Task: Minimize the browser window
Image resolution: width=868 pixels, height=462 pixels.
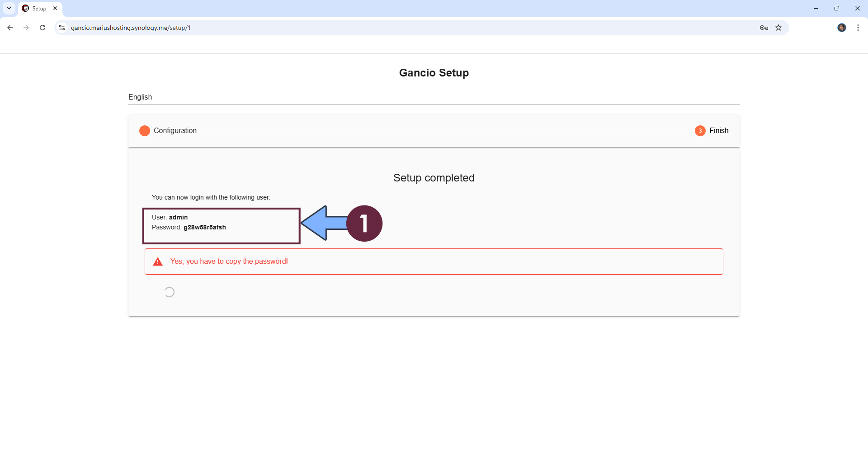Action: click(816, 8)
